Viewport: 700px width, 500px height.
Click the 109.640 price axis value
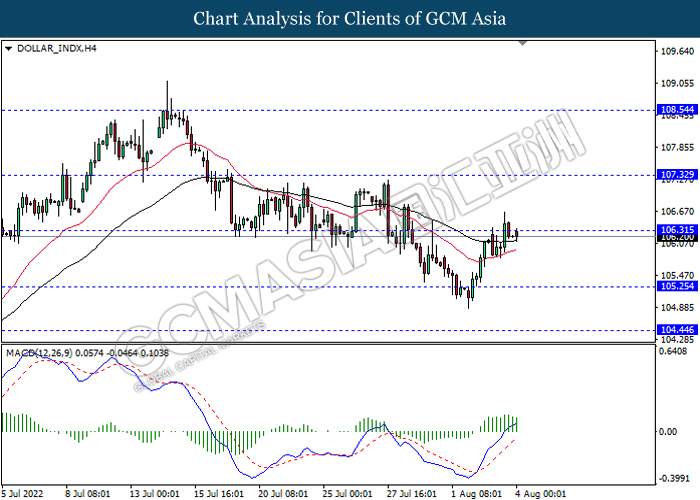[x=677, y=51]
